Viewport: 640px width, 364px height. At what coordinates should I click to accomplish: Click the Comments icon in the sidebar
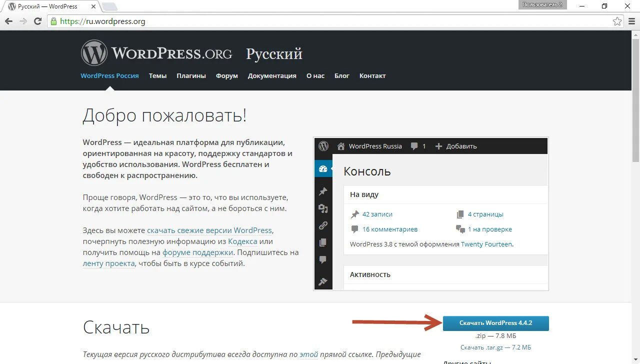(323, 259)
